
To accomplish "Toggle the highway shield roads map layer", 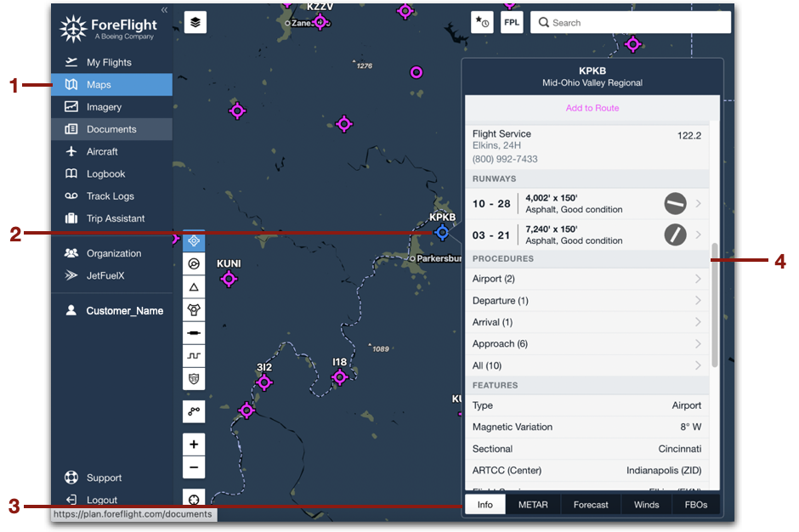I will (194, 379).
